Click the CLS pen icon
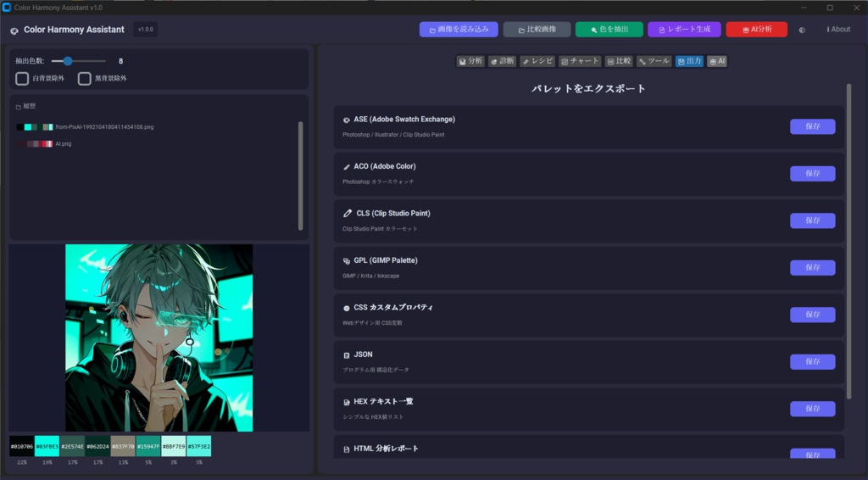This screenshot has width=868, height=480. click(348, 213)
